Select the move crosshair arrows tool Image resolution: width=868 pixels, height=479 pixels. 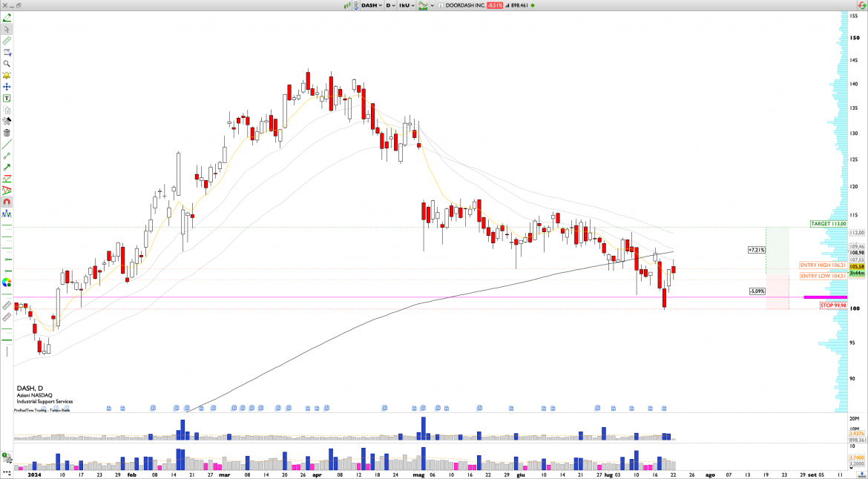[x=7, y=87]
